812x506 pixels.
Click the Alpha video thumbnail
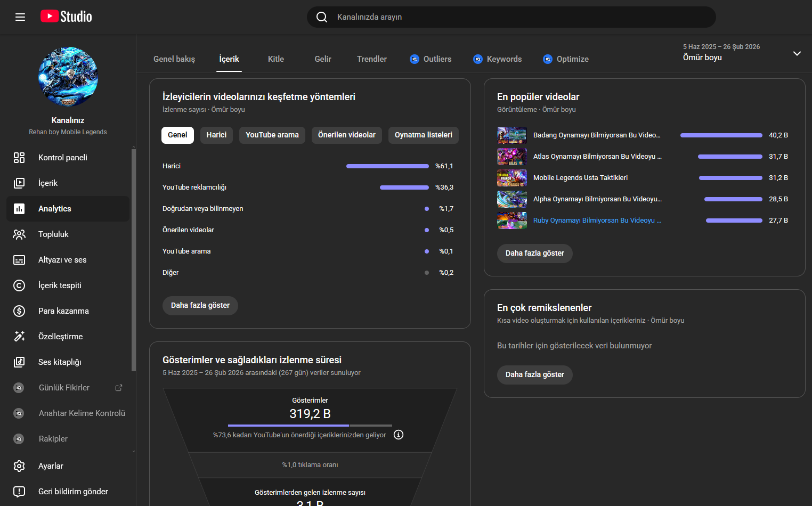pyautogui.click(x=512, y=199)
